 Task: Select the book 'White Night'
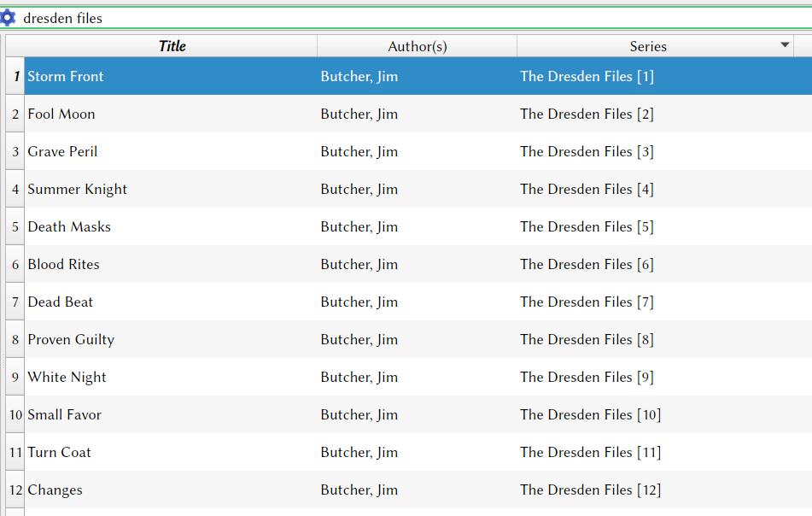click(x=67, y=377)
